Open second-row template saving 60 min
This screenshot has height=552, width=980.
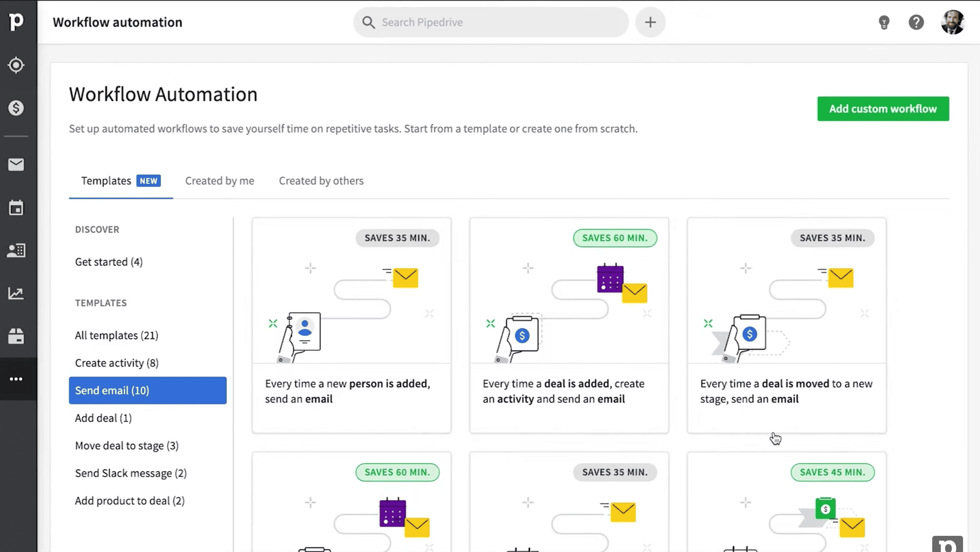click(x=351, y=502)
